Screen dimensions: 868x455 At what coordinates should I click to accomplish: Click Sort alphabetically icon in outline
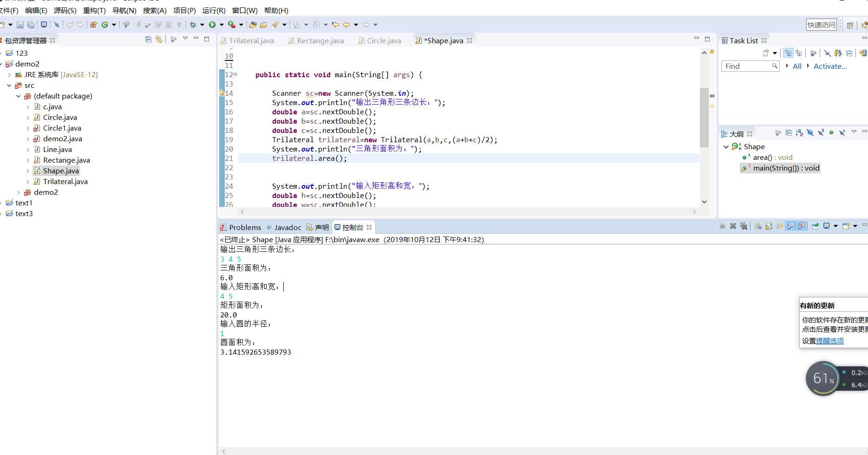click(799, 133)
